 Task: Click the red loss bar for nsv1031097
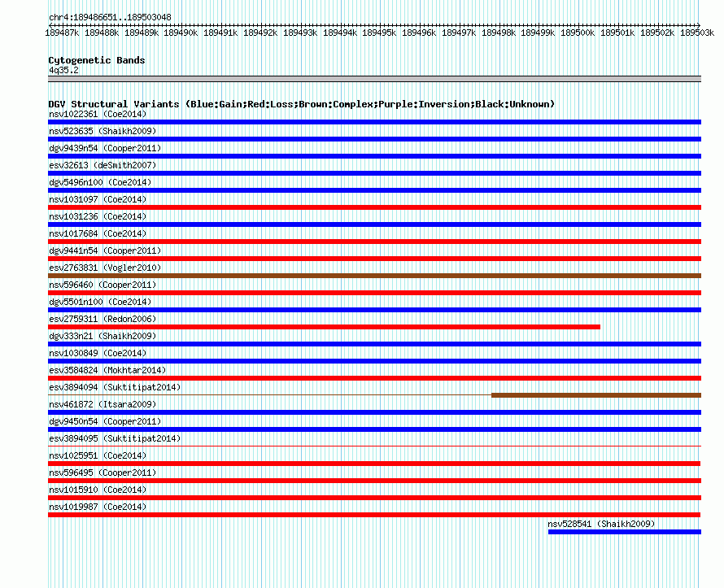pyautogui.click(x=374, y=207)
